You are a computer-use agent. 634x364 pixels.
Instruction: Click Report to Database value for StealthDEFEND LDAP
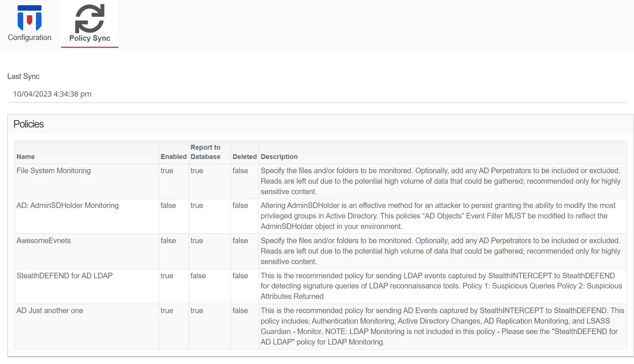(x=198, y=276)
